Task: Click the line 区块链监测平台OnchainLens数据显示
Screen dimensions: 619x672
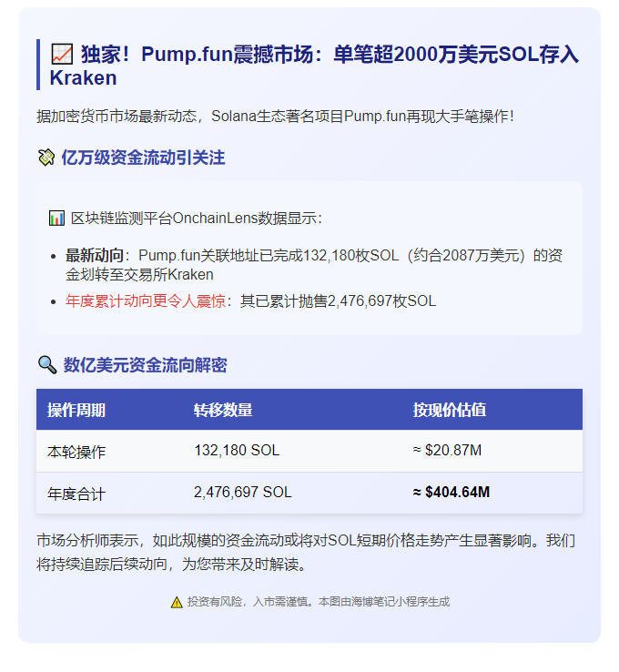Action: (x=197, y=219)
